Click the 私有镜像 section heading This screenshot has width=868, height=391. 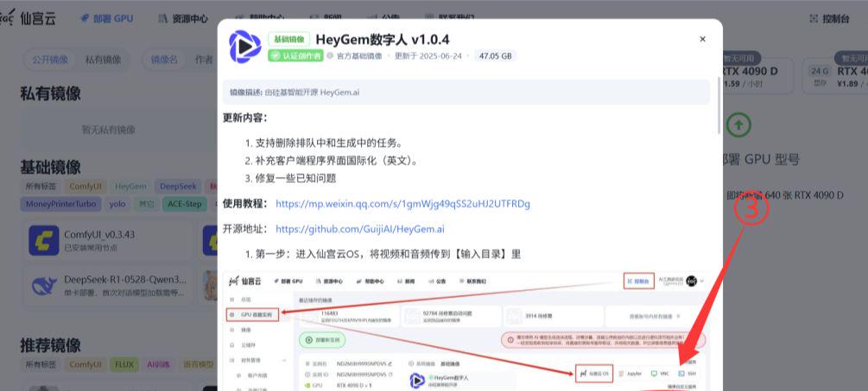pyautogui.click(x=50, y=93)
